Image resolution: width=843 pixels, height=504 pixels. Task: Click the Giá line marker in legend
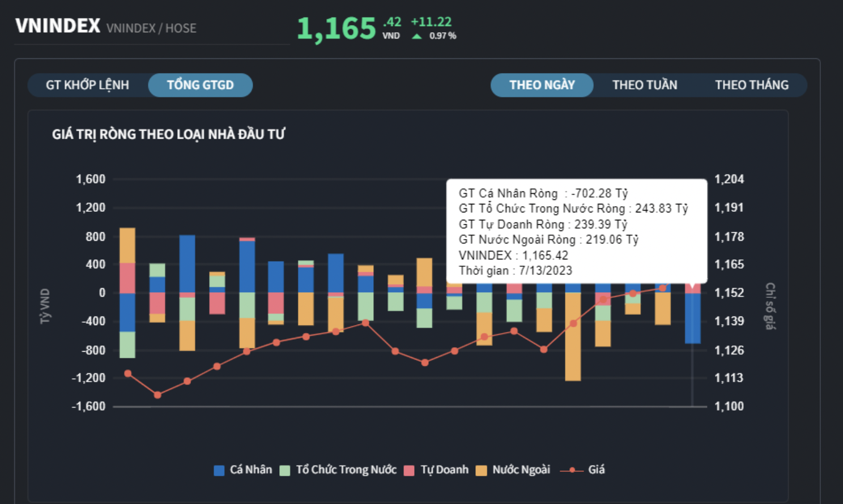click(x=572, y=470)
